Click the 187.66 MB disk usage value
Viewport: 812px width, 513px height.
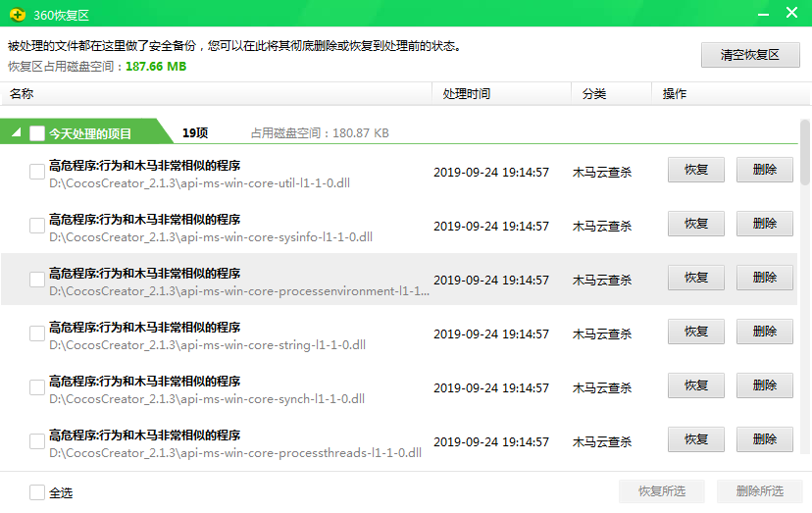click(156, 67)
